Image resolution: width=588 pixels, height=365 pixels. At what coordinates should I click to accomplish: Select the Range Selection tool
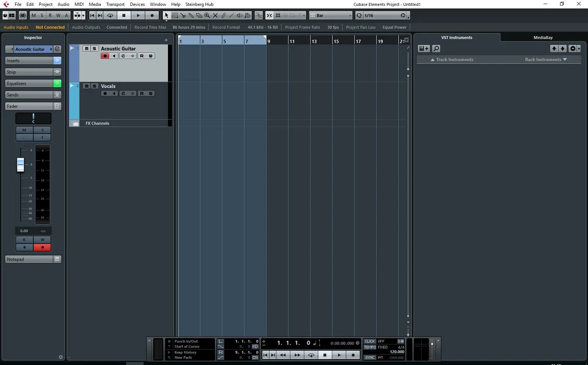pyautogui.click(x=175, y=15)
